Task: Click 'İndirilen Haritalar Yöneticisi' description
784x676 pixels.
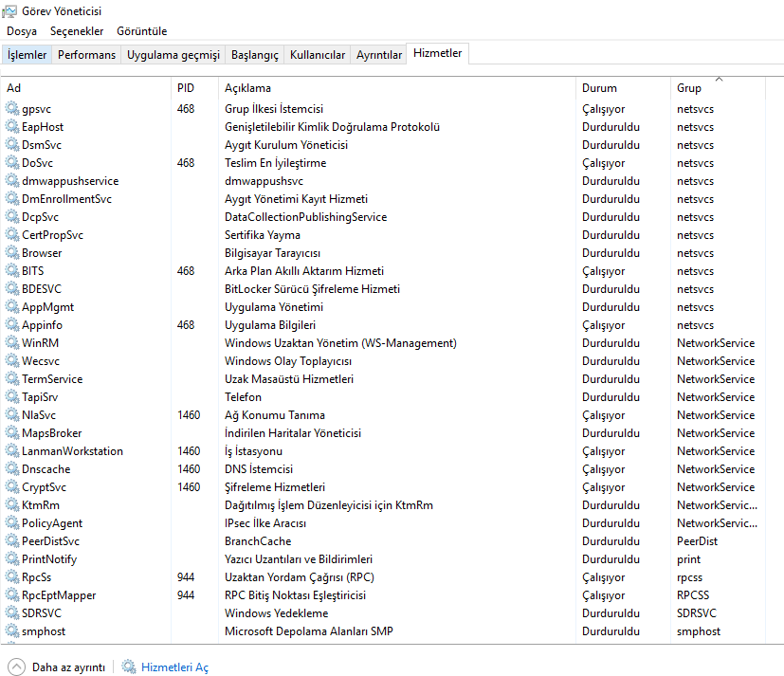Action: coord(293,433)
